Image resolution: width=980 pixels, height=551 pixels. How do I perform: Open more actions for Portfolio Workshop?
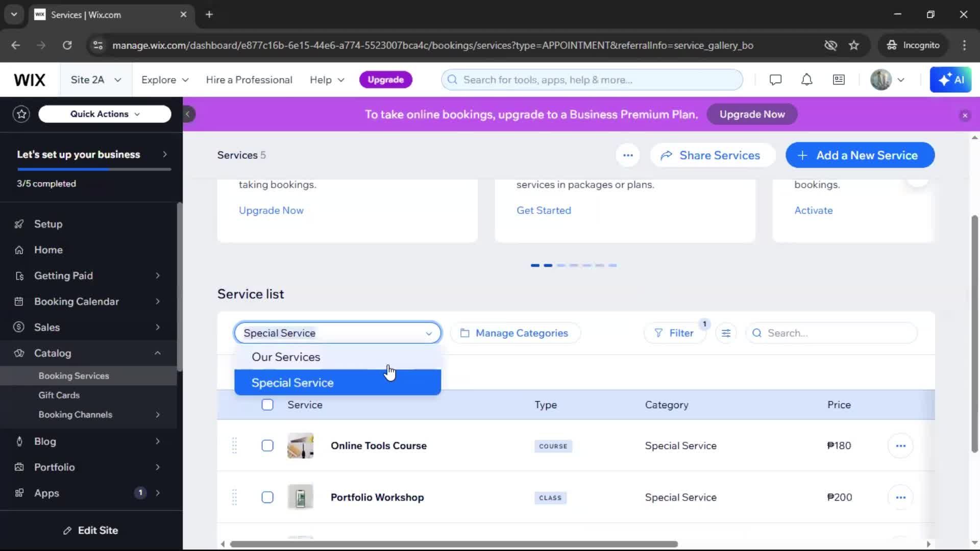pos(900,497)
